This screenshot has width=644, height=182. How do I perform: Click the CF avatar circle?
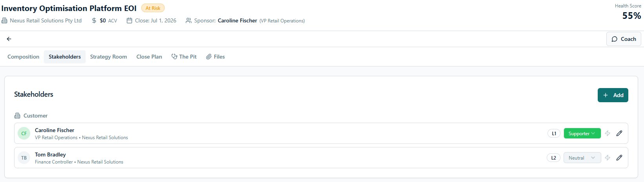(x=24, y=133)
